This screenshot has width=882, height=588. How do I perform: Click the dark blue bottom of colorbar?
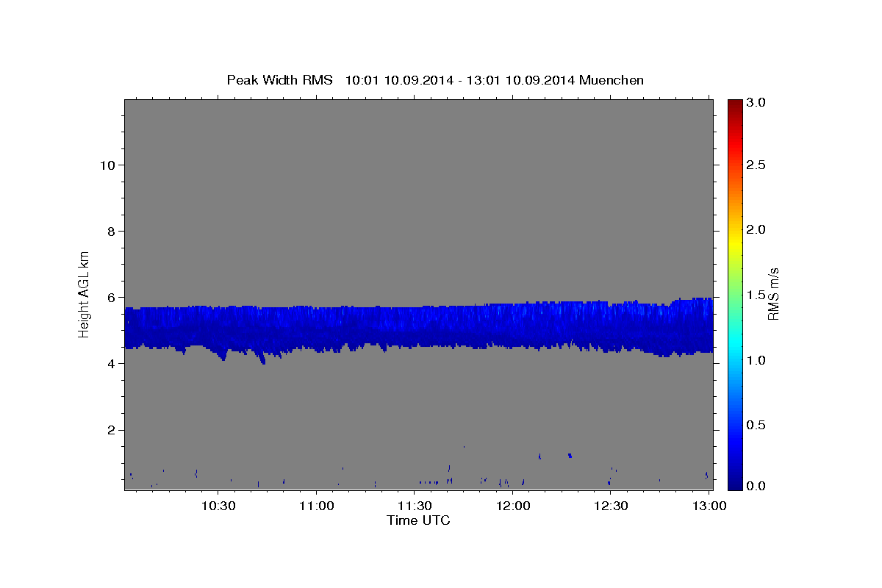click(735, 483)
